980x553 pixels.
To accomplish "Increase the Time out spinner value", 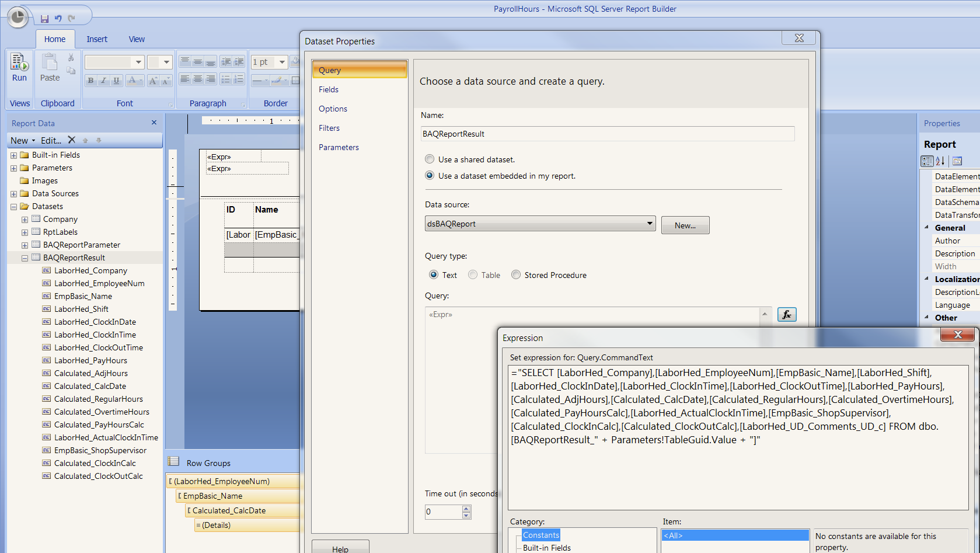I will 466,509.
